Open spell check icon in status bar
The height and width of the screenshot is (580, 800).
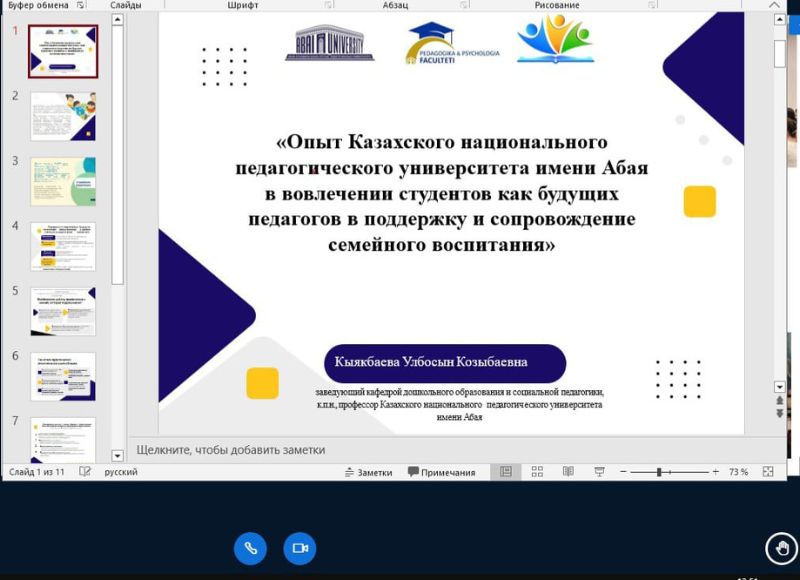tap(86, 472)
